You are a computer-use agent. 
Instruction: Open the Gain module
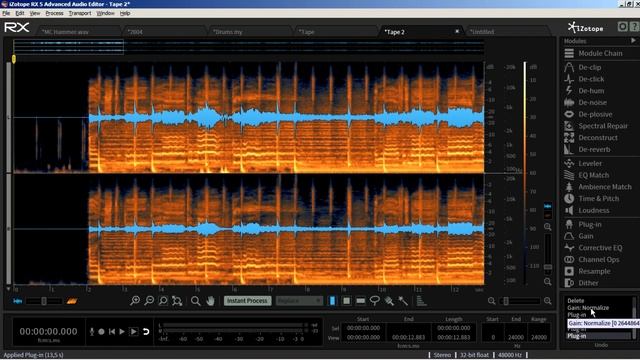pos(580,236)
